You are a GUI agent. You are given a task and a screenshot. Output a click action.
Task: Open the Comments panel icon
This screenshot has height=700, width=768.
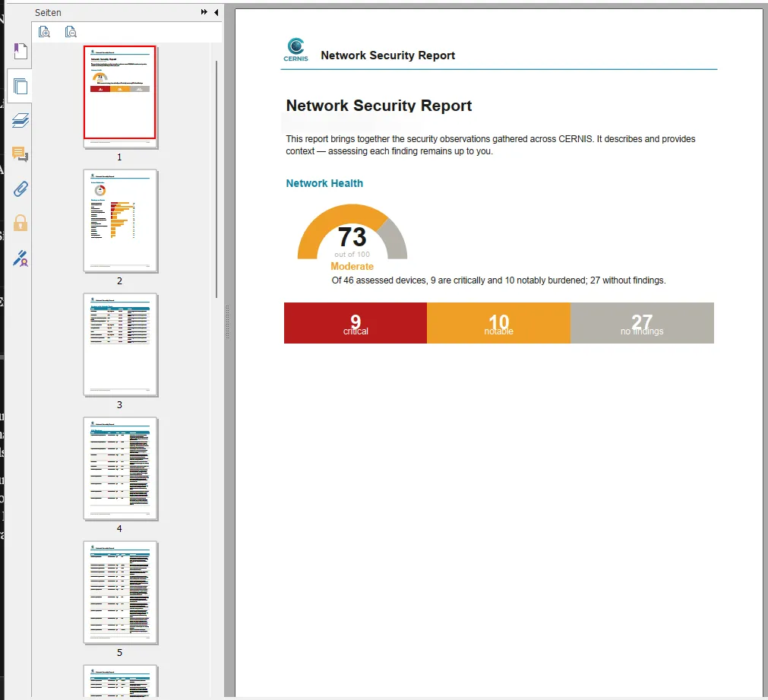pyautogui.click(x=20, y=154)
